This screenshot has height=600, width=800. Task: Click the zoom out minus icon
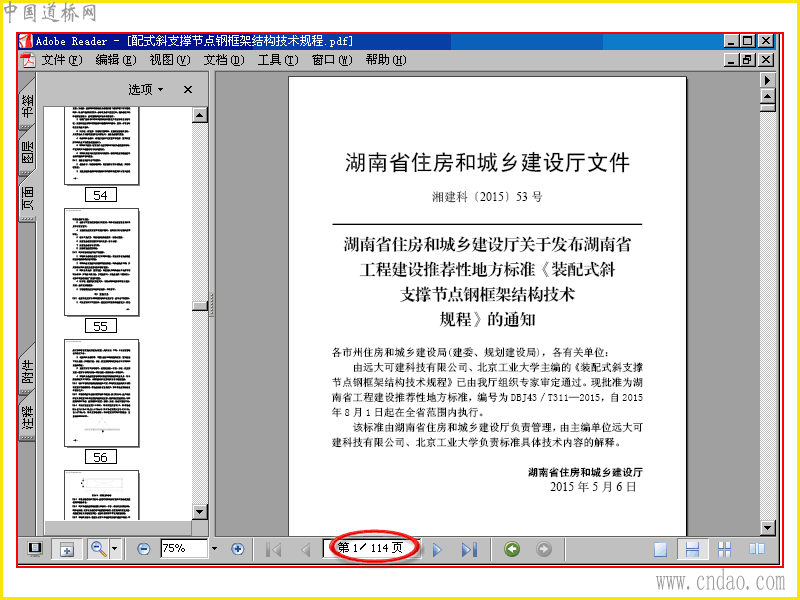point(144,549)
